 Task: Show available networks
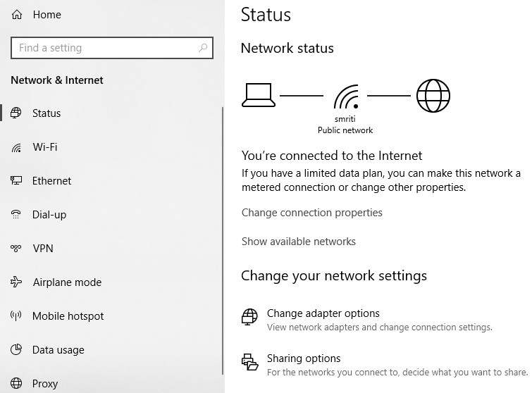[298, 242]
